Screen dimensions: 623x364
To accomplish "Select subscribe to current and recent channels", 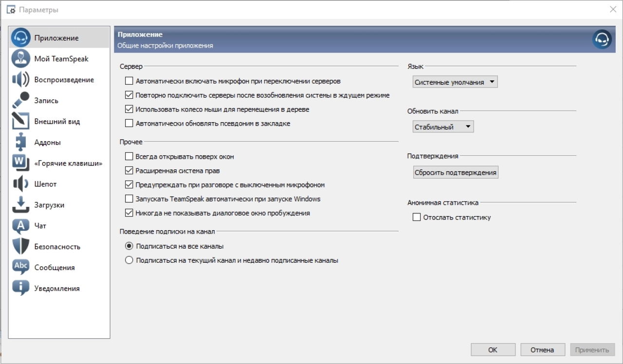I will click(129, 260).
